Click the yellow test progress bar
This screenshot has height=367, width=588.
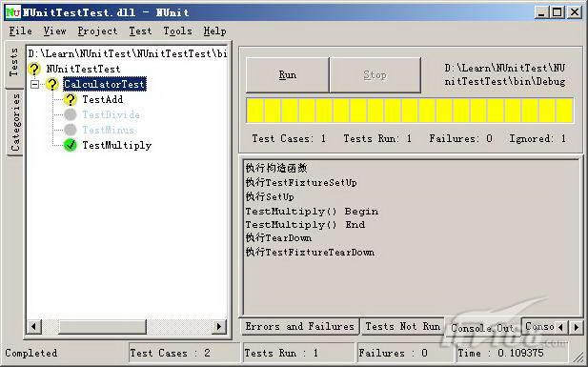point(410,111)
